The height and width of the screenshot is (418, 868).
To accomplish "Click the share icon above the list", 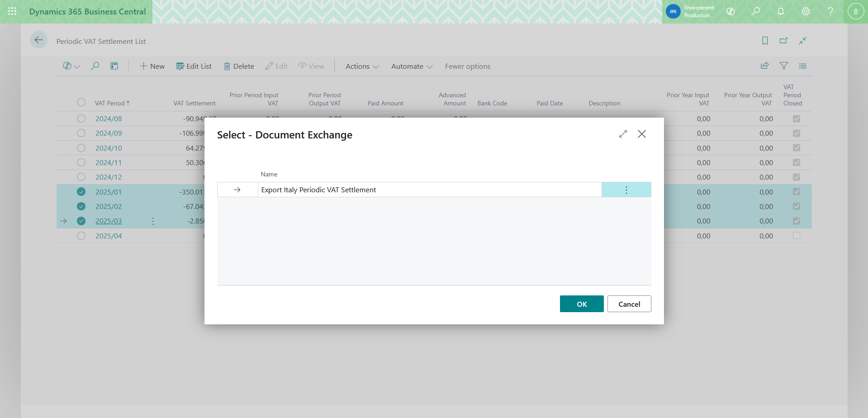I will (x=764, y=66).
